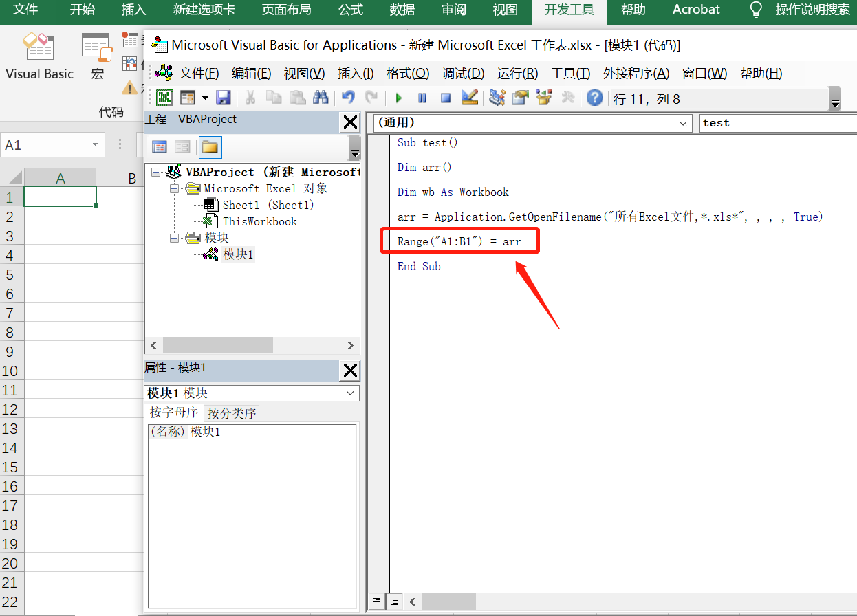
Task: Pause execution with the Break icon
Action: (422, 98)
